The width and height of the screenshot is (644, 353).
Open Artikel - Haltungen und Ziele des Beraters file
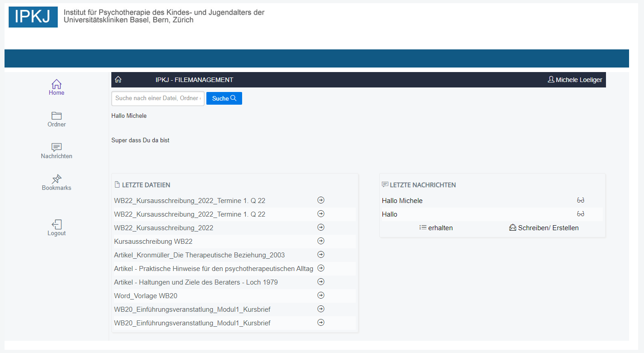196,282
